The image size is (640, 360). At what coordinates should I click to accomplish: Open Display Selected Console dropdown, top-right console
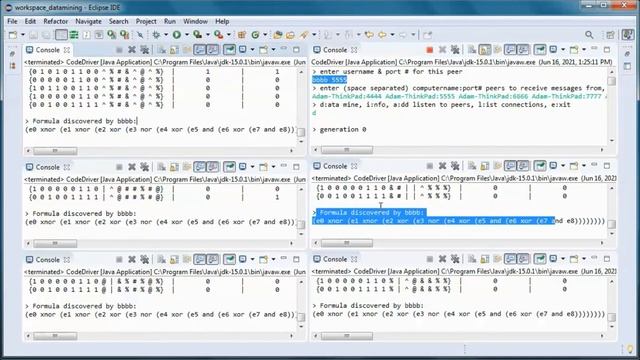coord(563,50)
